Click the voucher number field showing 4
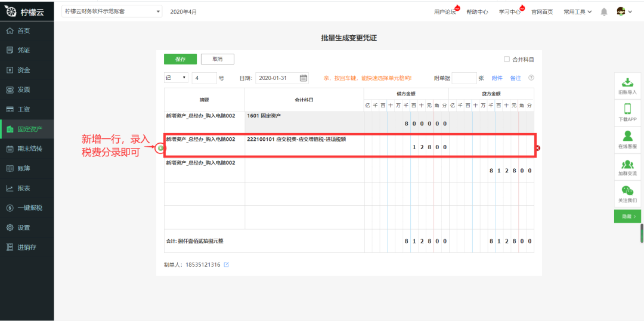644x321 pixels. click(x=204, y=78)
